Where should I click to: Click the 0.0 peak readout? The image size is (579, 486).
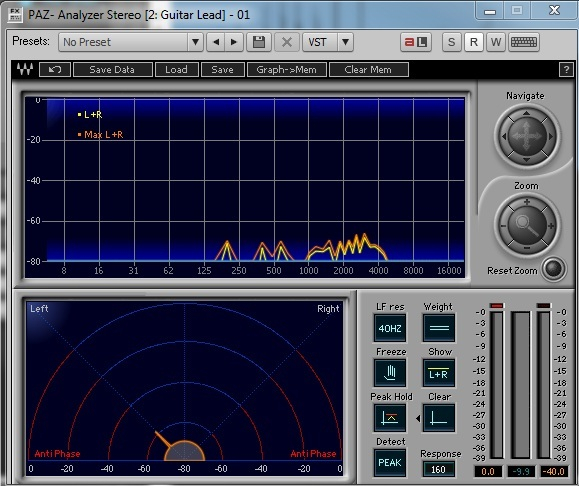click(488, 471)
